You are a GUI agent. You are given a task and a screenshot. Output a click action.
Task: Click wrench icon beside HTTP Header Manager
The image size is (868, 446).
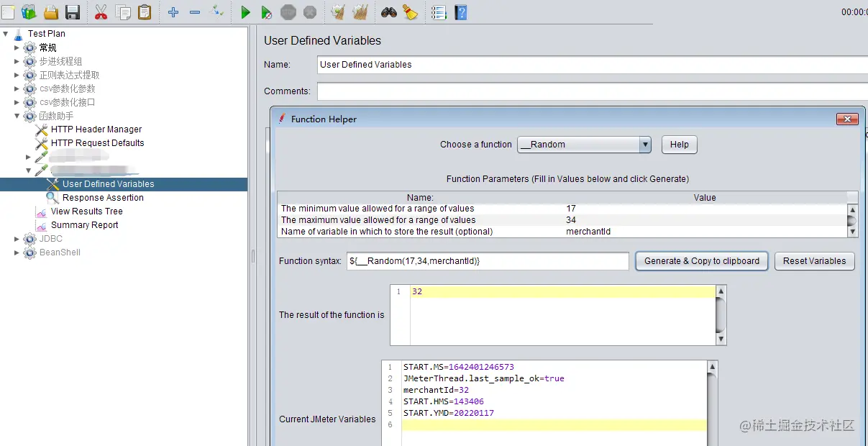[42, 129]
